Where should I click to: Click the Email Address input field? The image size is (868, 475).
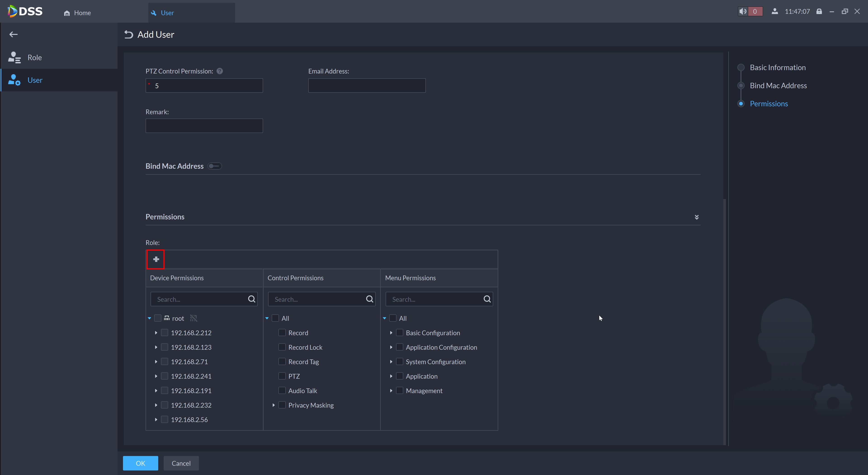(367, 86)
